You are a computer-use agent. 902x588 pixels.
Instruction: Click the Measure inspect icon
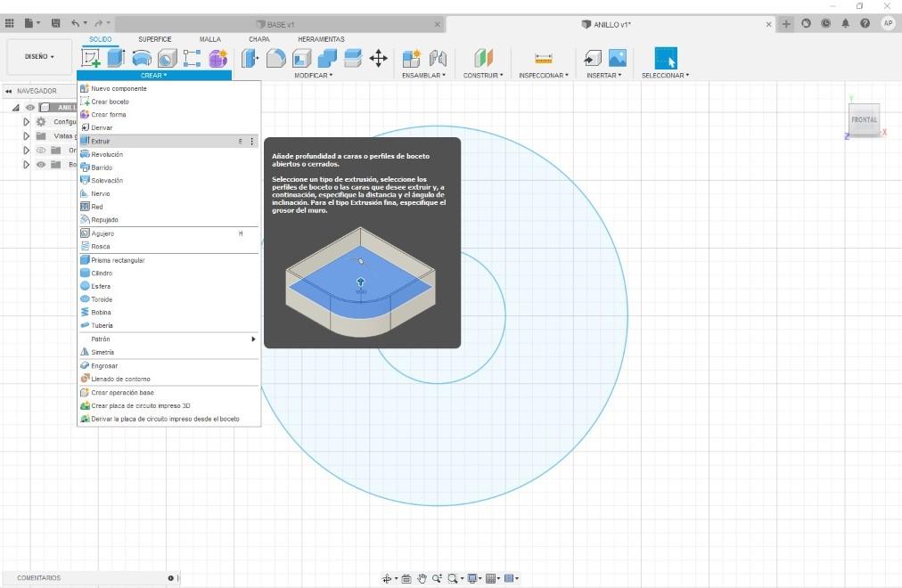(543, 58)
